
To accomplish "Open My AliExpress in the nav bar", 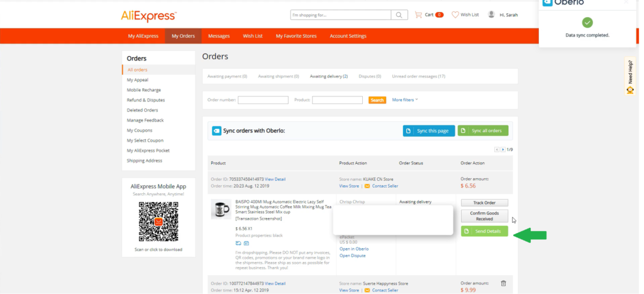I will point(143,36).
